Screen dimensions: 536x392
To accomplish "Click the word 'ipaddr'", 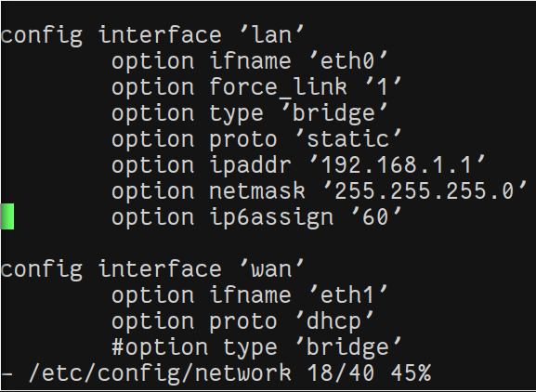I will 250,165.
